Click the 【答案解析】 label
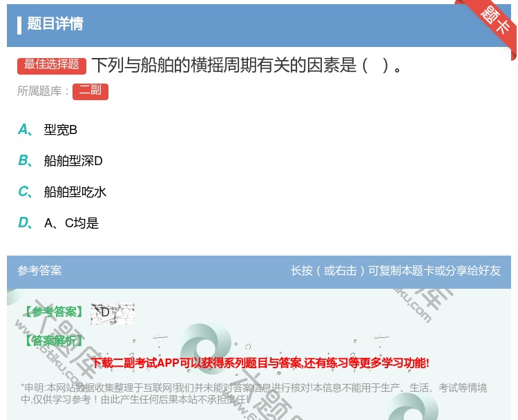 point(54,341)
